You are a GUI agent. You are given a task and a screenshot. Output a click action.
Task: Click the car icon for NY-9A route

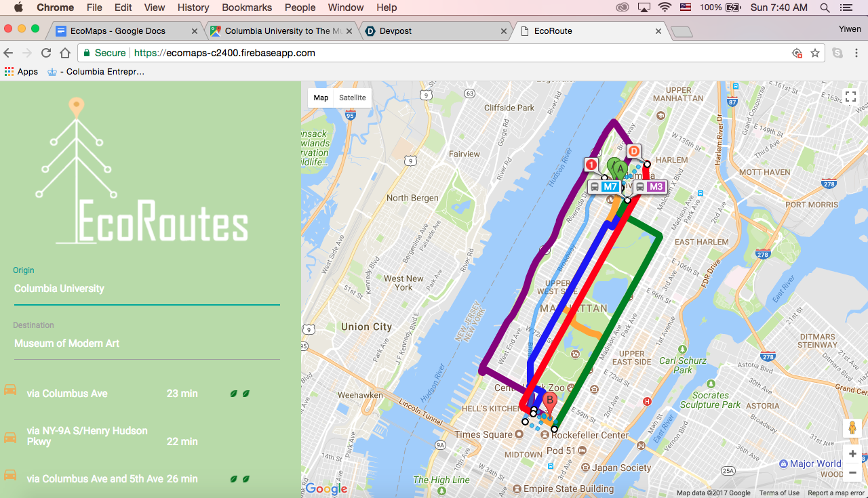coord(10,437)
